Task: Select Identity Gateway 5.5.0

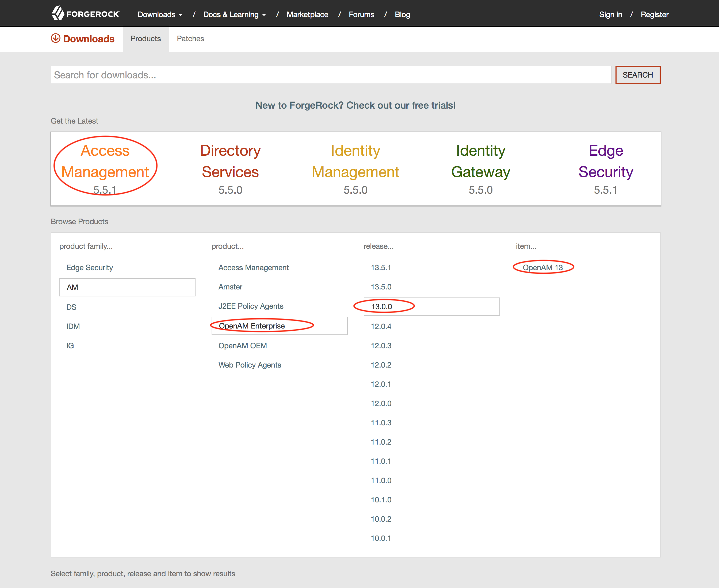Action: point(481,162)
